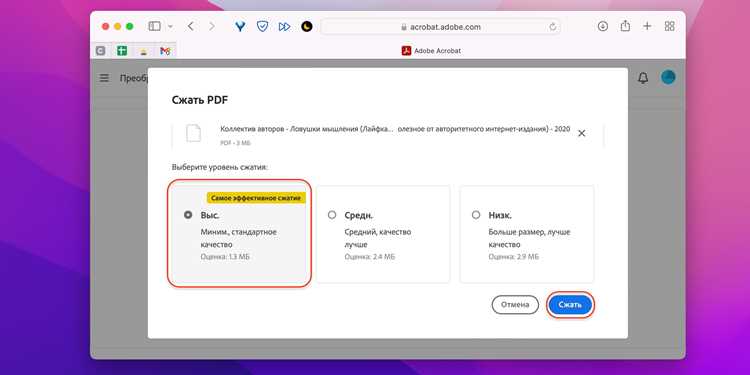The height and width of the screenshot is (375, 750).
Task: Open sidebar options dropdown chevron
Action: 170,27
